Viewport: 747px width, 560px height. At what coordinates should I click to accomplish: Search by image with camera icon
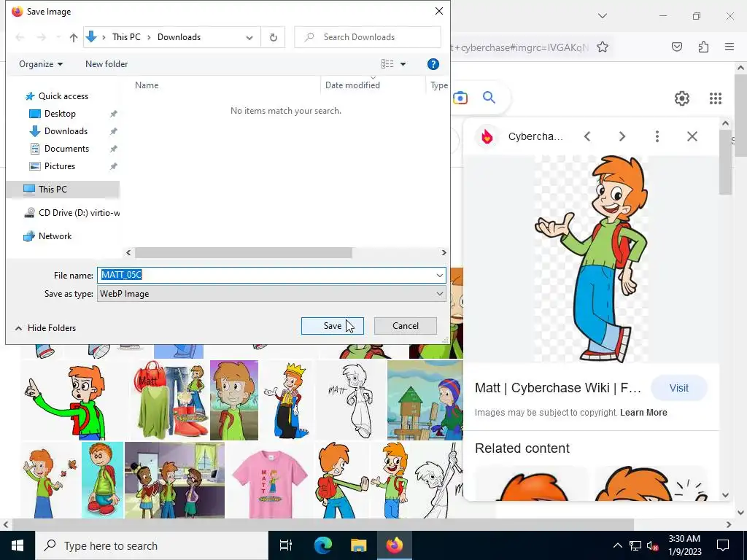point(460,98)
